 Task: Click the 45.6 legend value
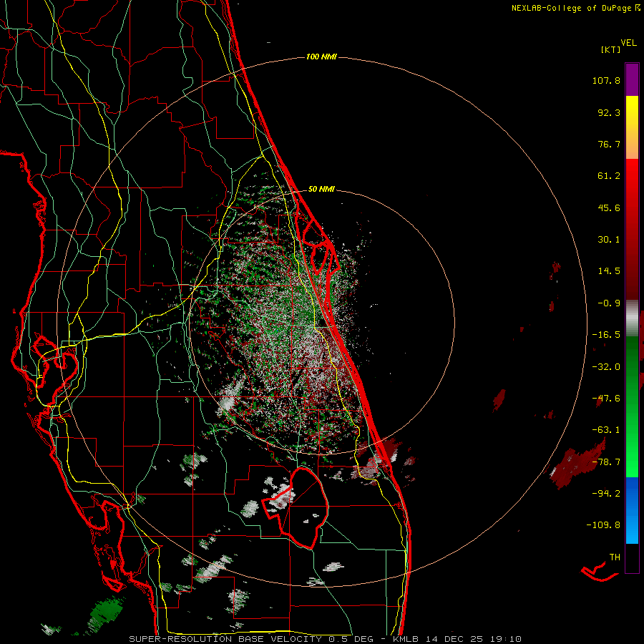[x=609, y=208]
